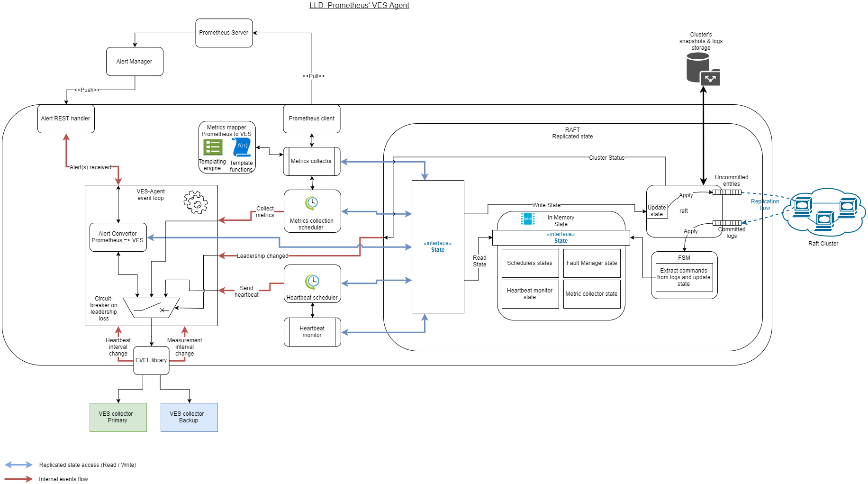Select the VES collector - Backup blue box
Viewport: 868px width, 484px height.
(x=189, y=417)
